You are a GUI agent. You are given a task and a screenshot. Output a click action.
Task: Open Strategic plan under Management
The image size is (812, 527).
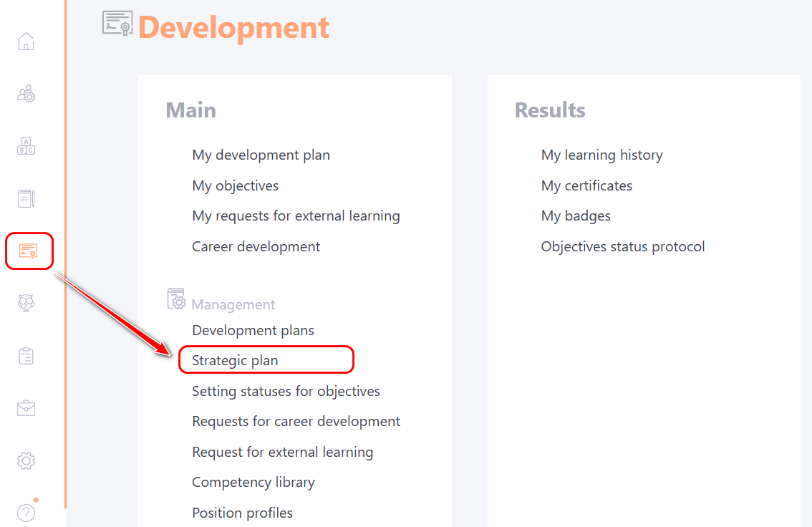(x=235, y=360)
